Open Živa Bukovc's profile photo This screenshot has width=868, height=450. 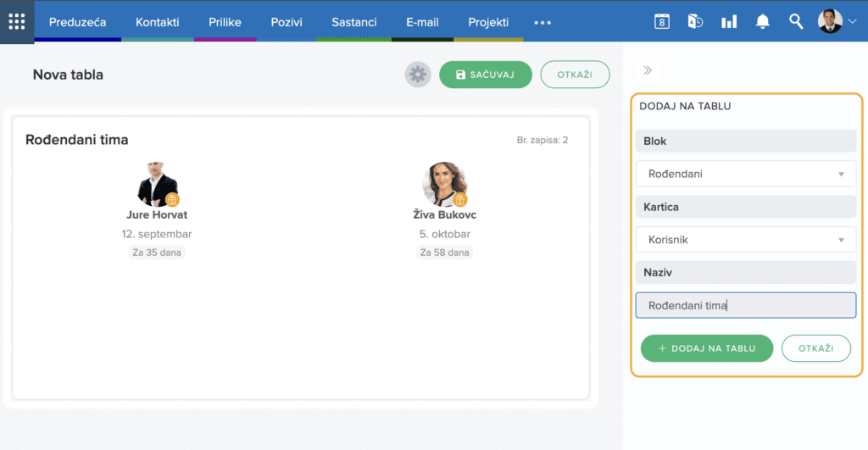(444, 184)
